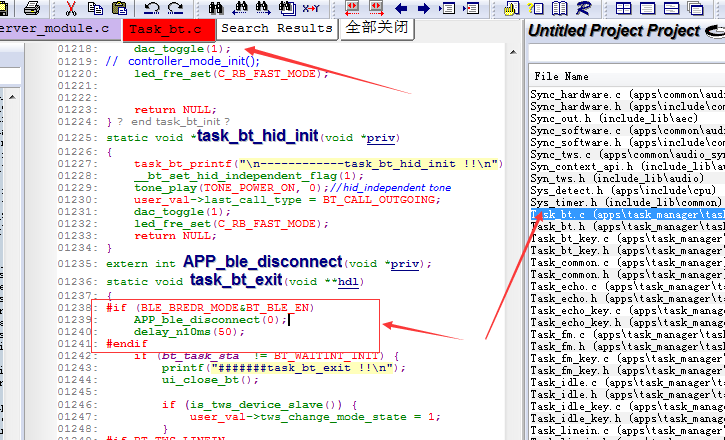The image size is (725, 440).
Task: Select Task_echo.h in project file list
Action: tap(627, 299)
